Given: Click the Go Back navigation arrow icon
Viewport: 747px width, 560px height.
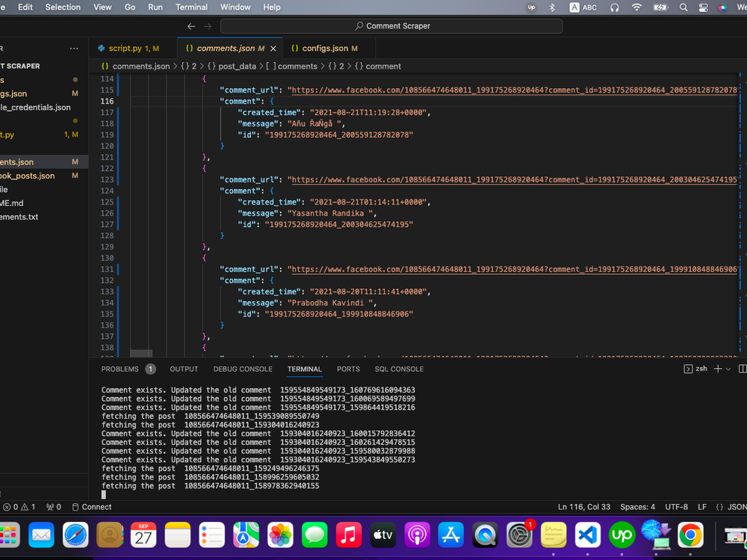Looking at the screenshot, I should point(191,25).
